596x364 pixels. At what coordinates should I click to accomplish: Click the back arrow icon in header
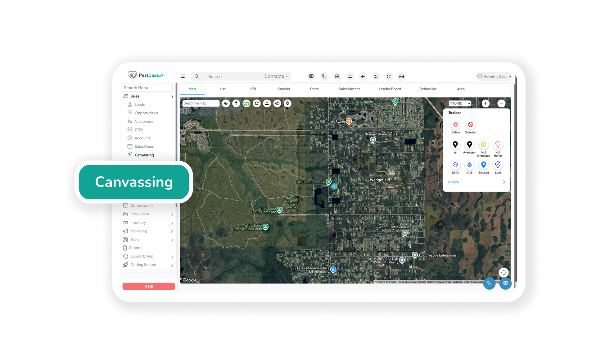[363, 76]
